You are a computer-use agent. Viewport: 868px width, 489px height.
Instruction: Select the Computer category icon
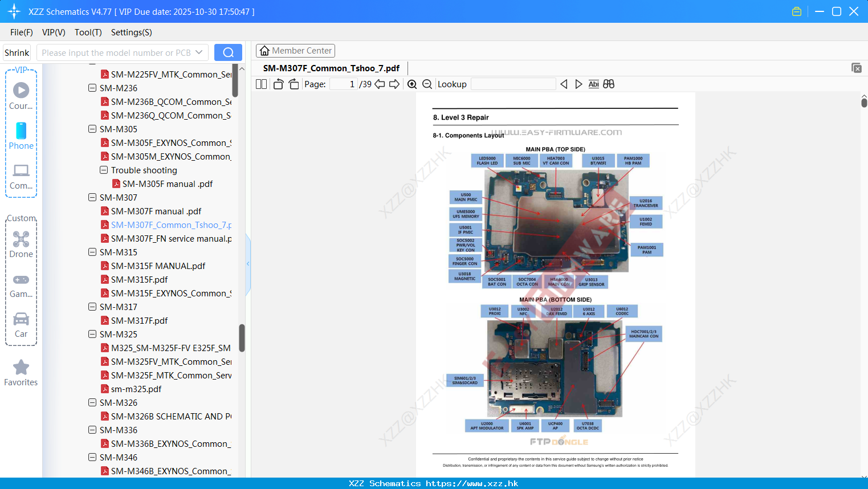point(21,176)
